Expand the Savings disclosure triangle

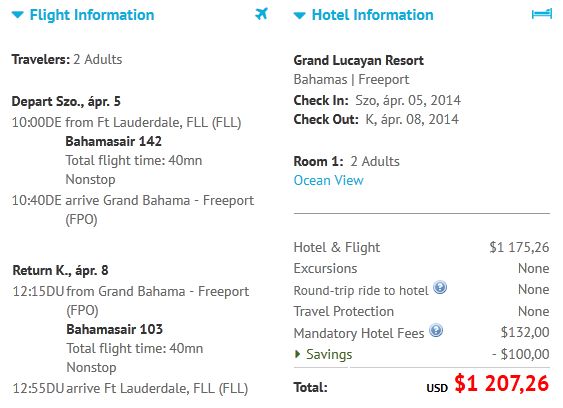297,354
